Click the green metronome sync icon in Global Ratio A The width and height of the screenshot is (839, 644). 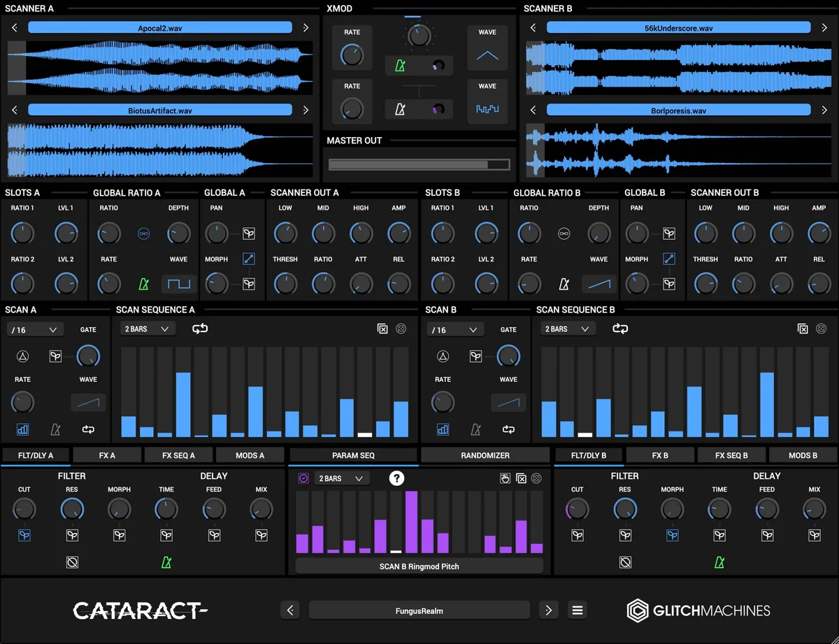click(144, 284)
